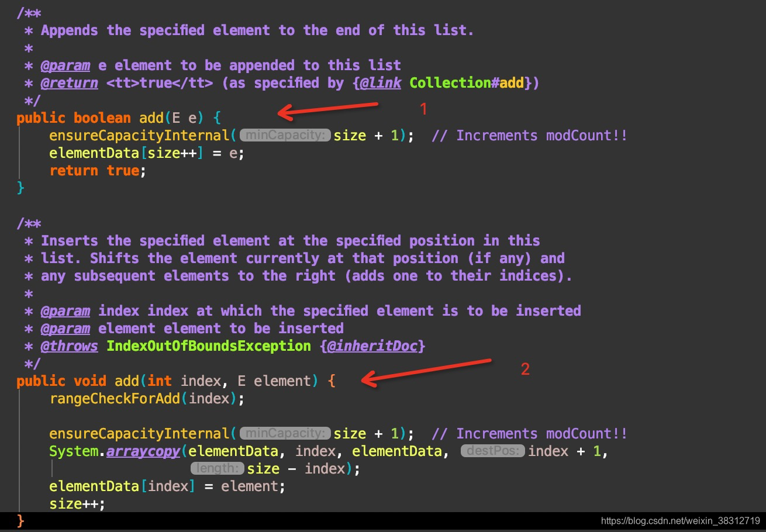Click the 'size - index' expression
This screenshot has width=766, height=532.
(x=296, y=469)
